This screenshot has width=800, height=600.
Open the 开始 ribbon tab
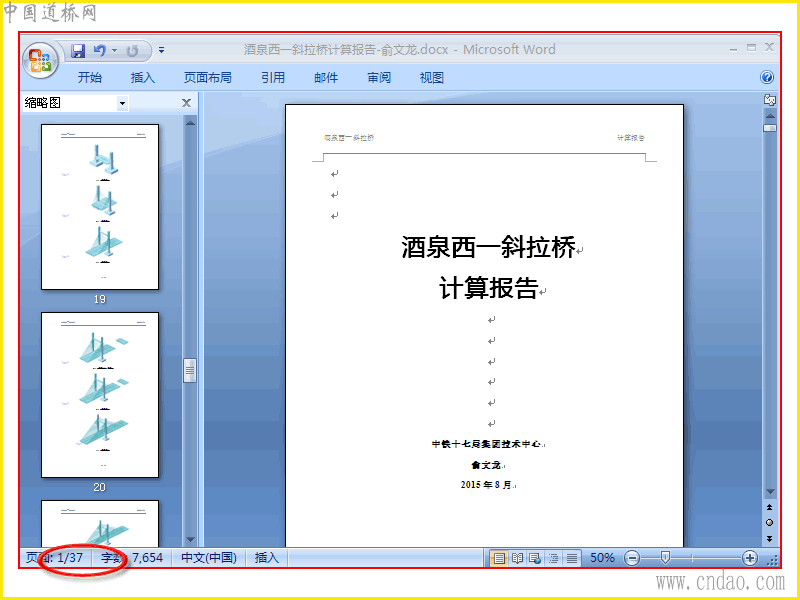coord(90,78)
